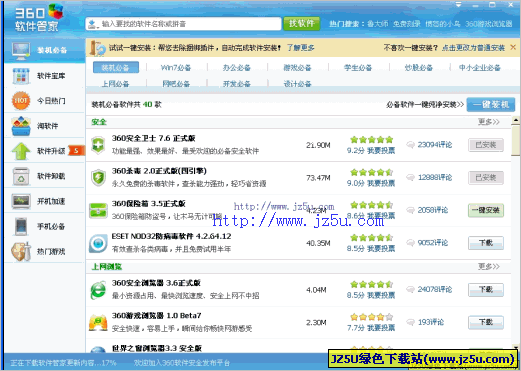The height and width of the screenshot is (371, 521).
Task: Click 欢迎加入360软件安全发布平台 in status bar
Action: coord(182,363)
